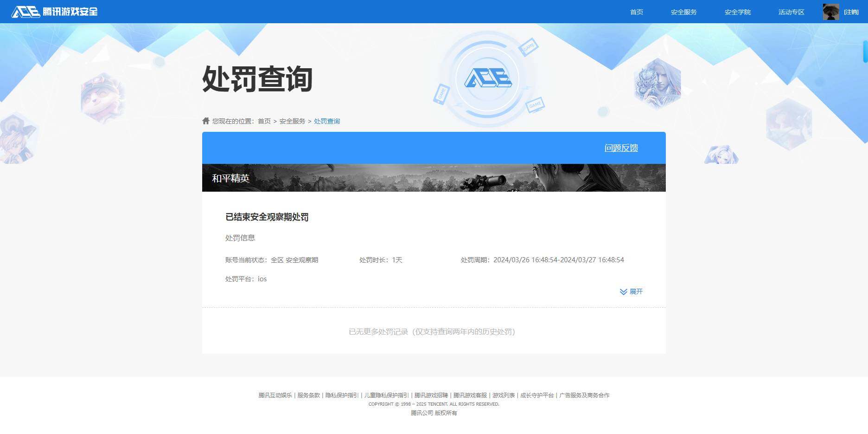
Task: Open the 儿童隐私保护指引 footer link
Action: click(387, 395)
